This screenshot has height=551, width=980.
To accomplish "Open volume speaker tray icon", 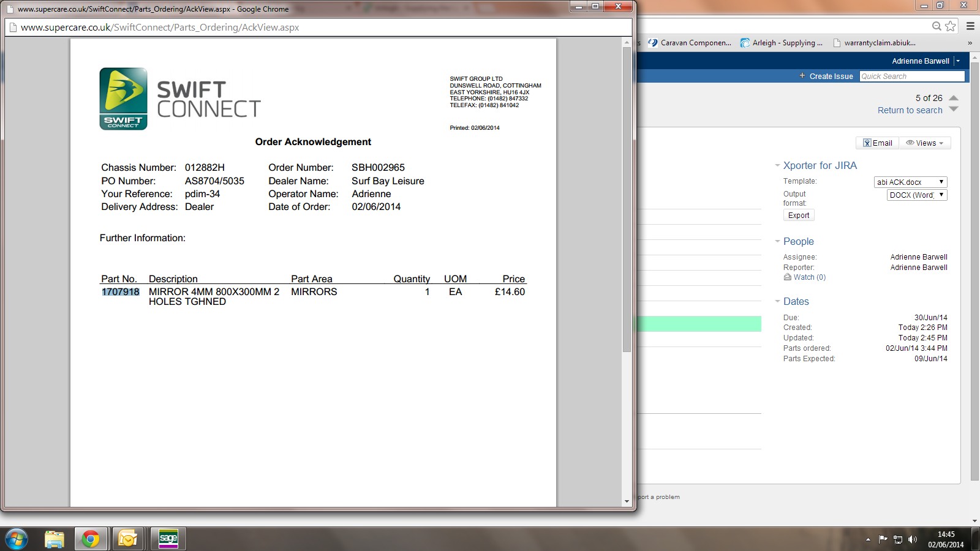I will coord(913,539).
